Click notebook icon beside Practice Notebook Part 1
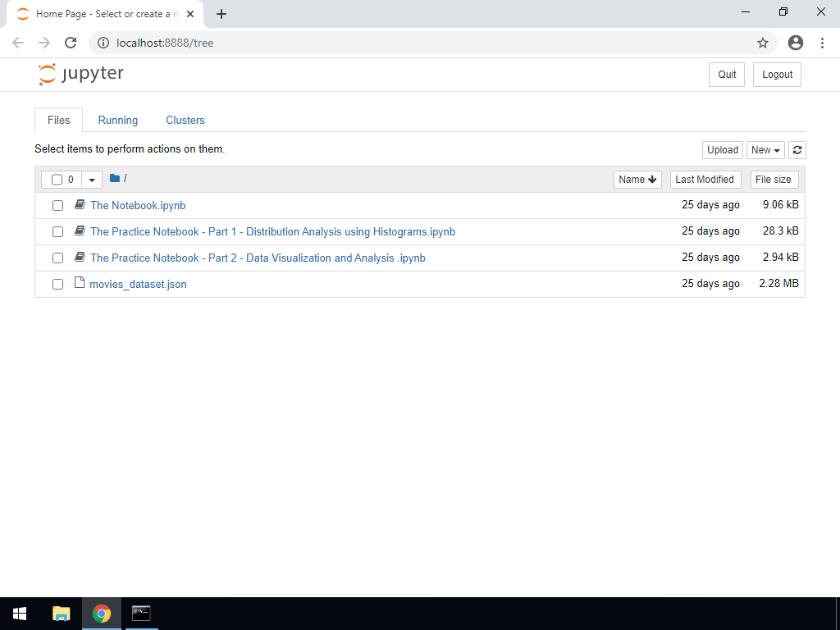The height and width of the screenshot is (630, 840). coord(80,231)
